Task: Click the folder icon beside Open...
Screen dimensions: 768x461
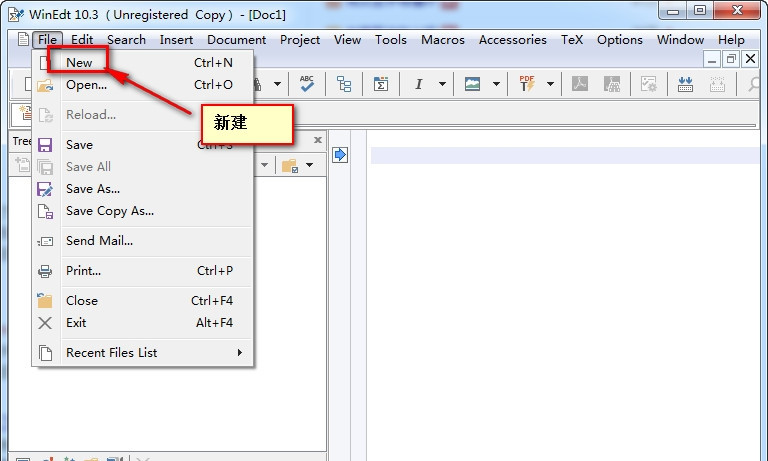Action: (x=45, y=85)
